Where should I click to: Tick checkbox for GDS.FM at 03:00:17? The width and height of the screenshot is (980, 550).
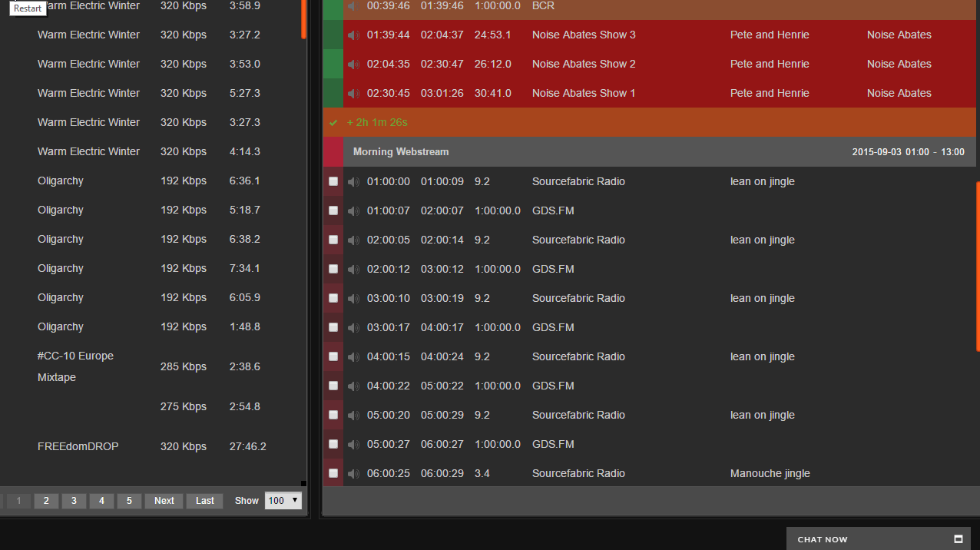point(333,327)
